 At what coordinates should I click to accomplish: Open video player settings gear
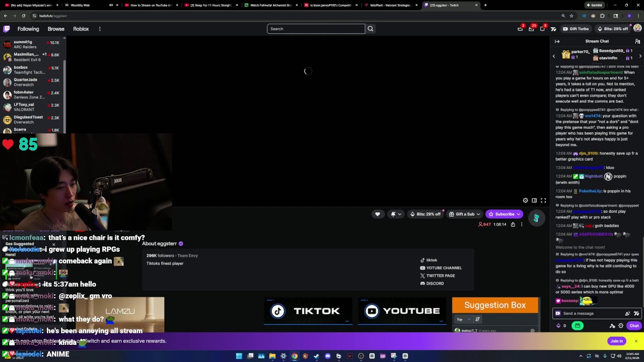point(525,200)
